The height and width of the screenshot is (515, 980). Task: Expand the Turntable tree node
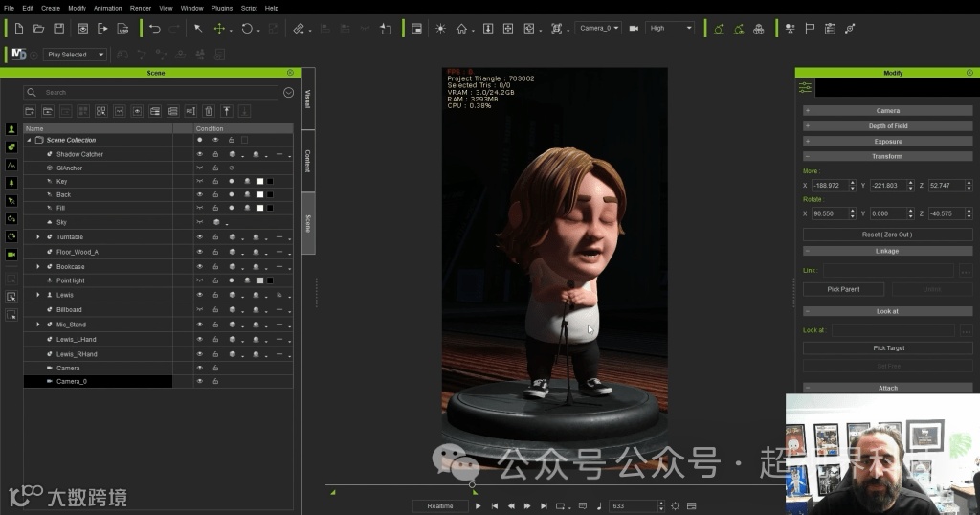tap(38, 236)
